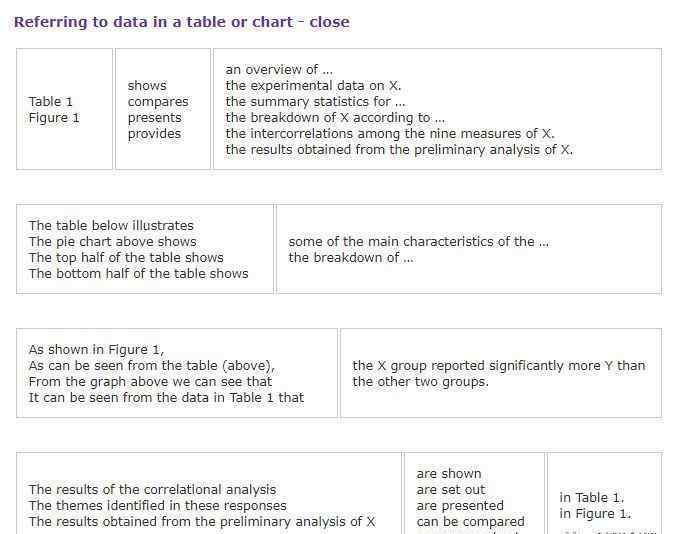Click 'The table below illustrates' phrase
679x534 pixels.
click(111, 226)
